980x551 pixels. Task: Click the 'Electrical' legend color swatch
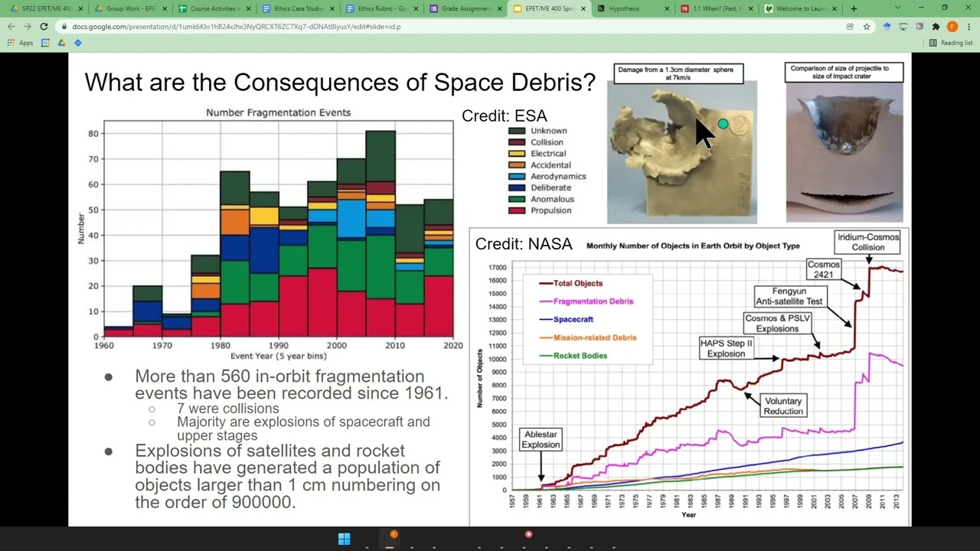(517, 154)
